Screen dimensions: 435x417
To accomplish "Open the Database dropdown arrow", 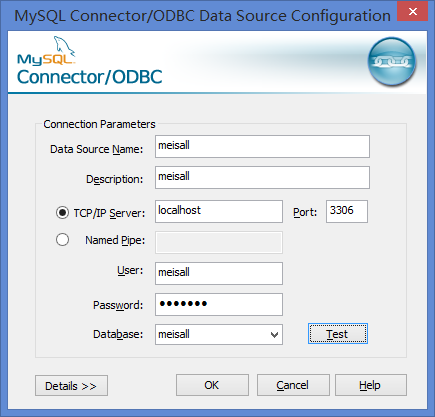I will [x=274, y=334].
